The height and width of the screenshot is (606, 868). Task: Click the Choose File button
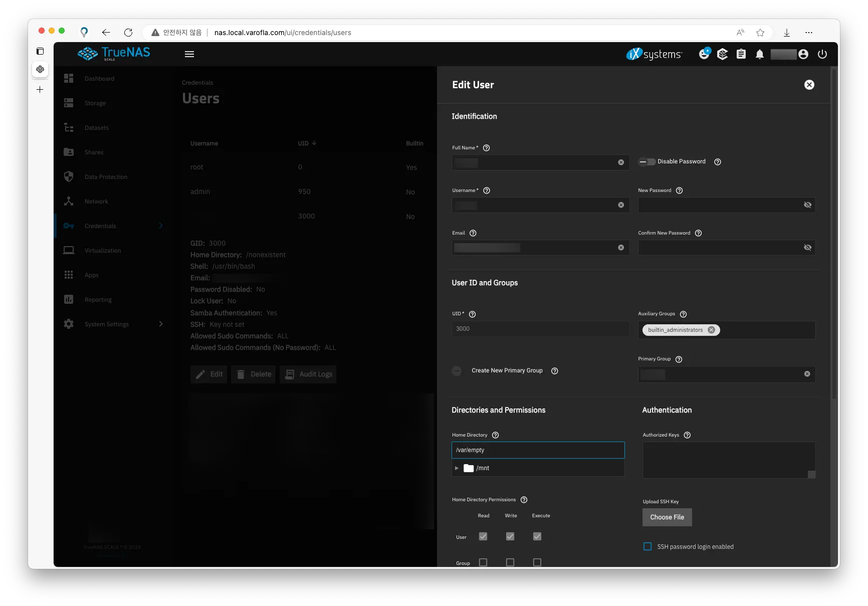667,517
